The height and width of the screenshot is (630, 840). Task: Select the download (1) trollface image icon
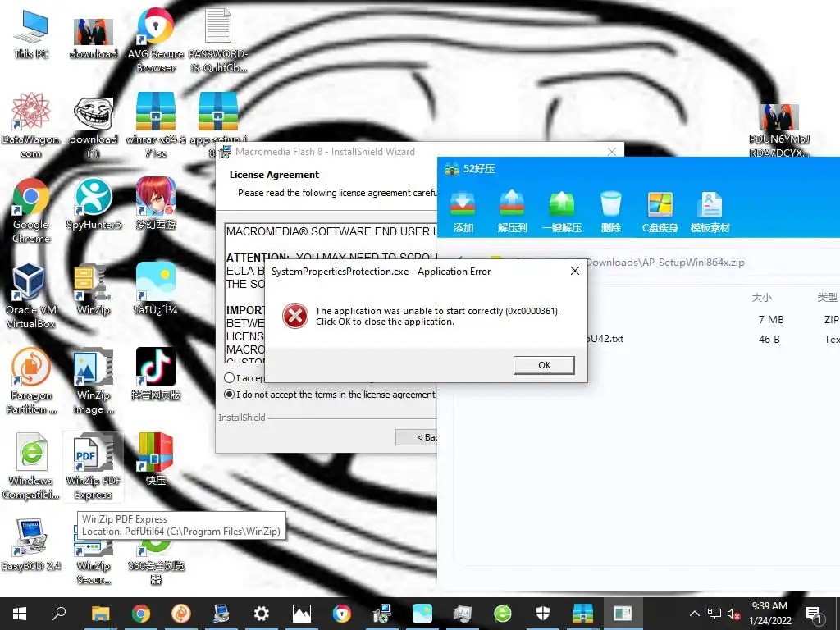pyautogui.click(x=94, y=127)
